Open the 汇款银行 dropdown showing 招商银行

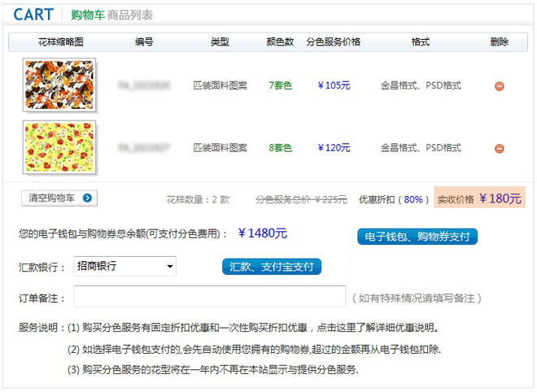[x=124, y=266]
